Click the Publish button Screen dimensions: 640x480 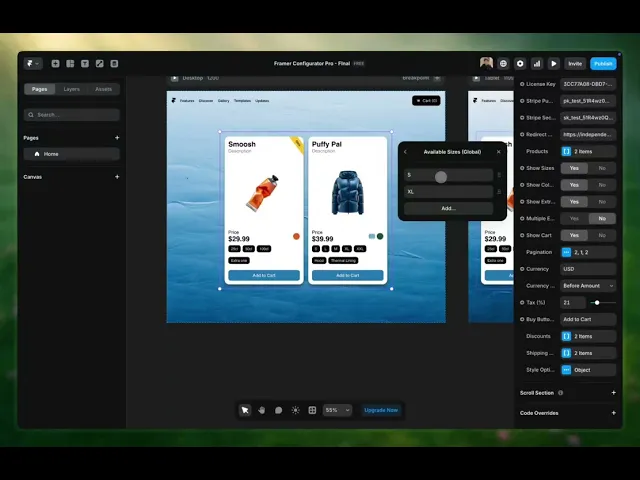pos(603,64)
